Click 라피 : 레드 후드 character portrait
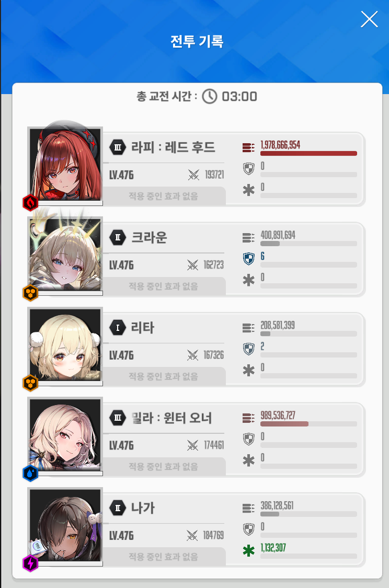 click(x=65, y=165)
